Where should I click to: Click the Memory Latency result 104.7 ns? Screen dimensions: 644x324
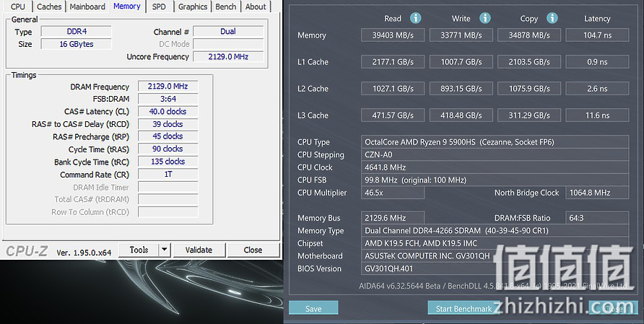597,35
